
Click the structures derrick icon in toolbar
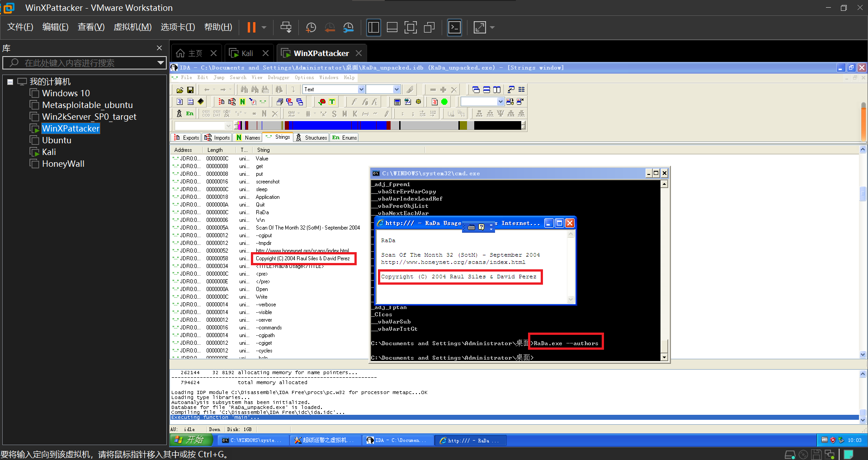[x=179, y=113]
